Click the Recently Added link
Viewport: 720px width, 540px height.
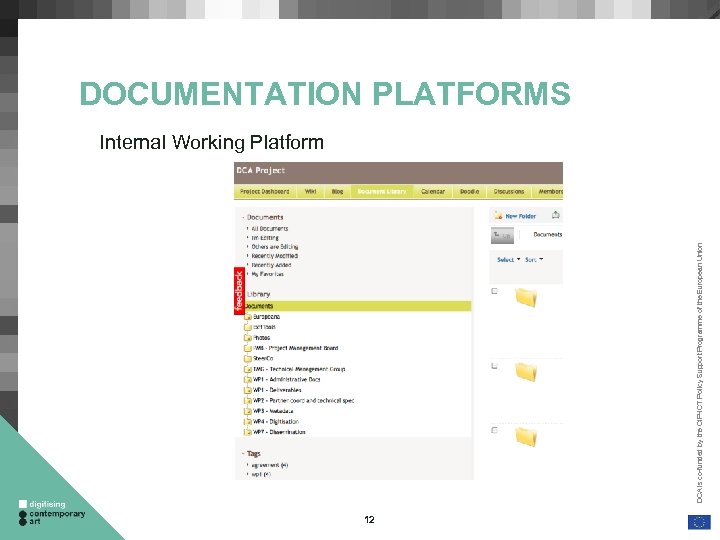pos(271,265)
